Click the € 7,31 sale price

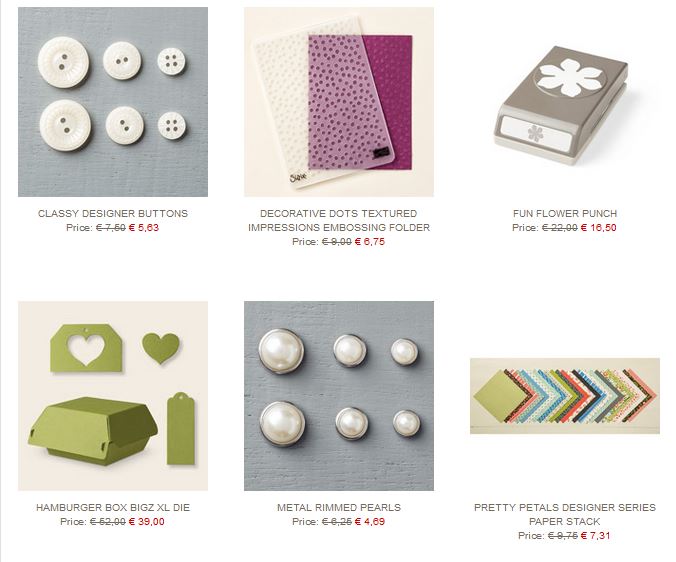click(596, 536)
